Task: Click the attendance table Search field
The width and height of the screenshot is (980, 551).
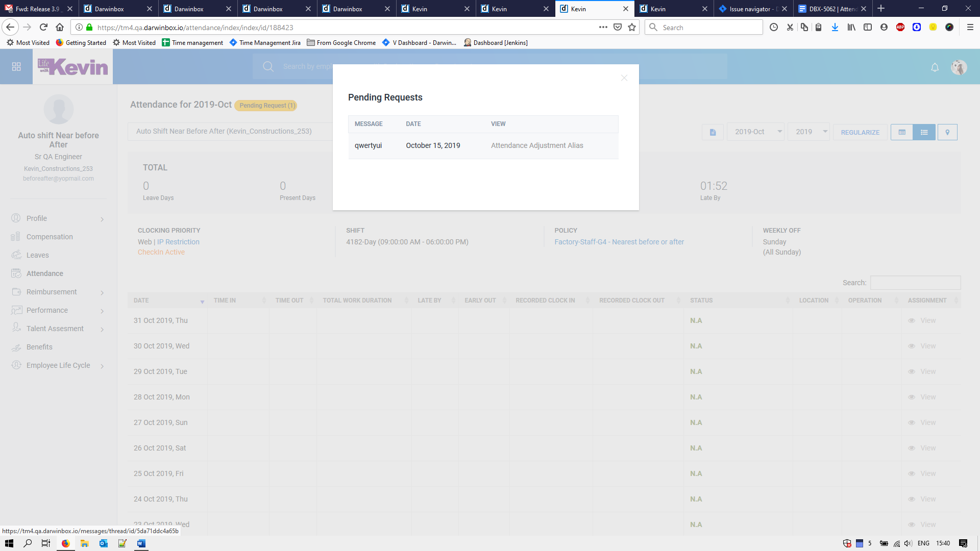Action: pos(915,283)
